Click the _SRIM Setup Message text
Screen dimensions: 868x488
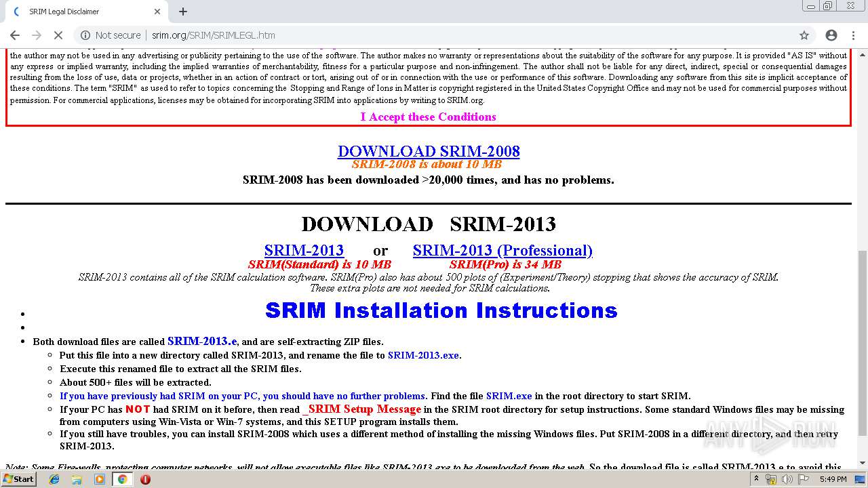coord(362,409)
